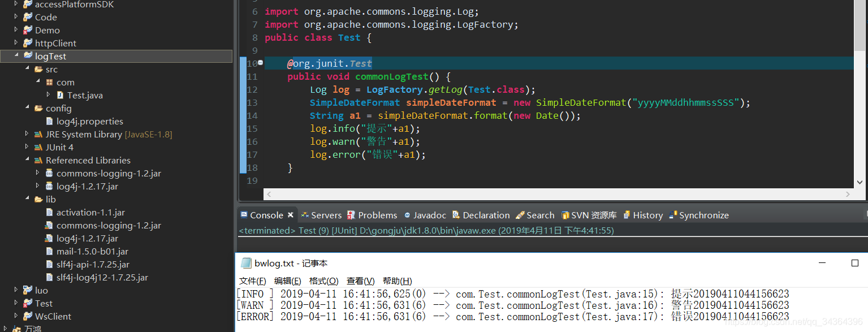868x332 pixels.
Task: Click the src source folder icon
Action: 38,69
